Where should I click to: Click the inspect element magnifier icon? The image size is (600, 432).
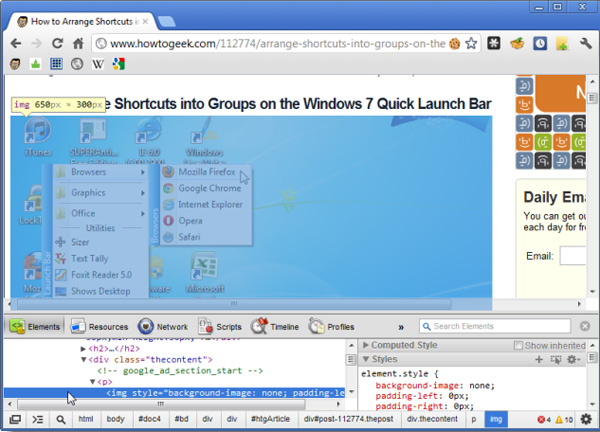pos(62,420)
